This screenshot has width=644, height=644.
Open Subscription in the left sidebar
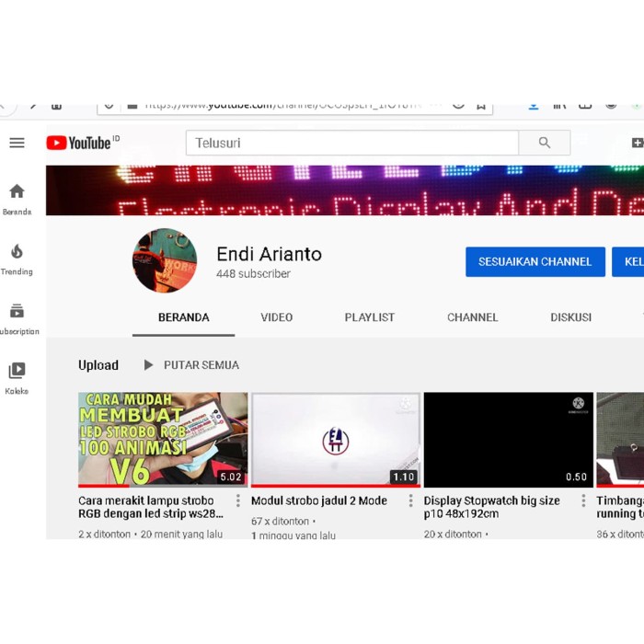[17, 319]
